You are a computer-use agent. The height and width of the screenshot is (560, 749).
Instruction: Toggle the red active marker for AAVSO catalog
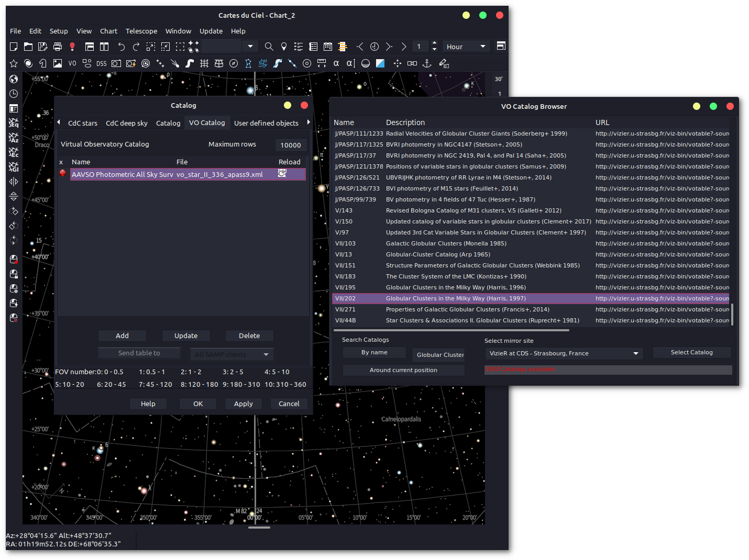tap(62, 173)
